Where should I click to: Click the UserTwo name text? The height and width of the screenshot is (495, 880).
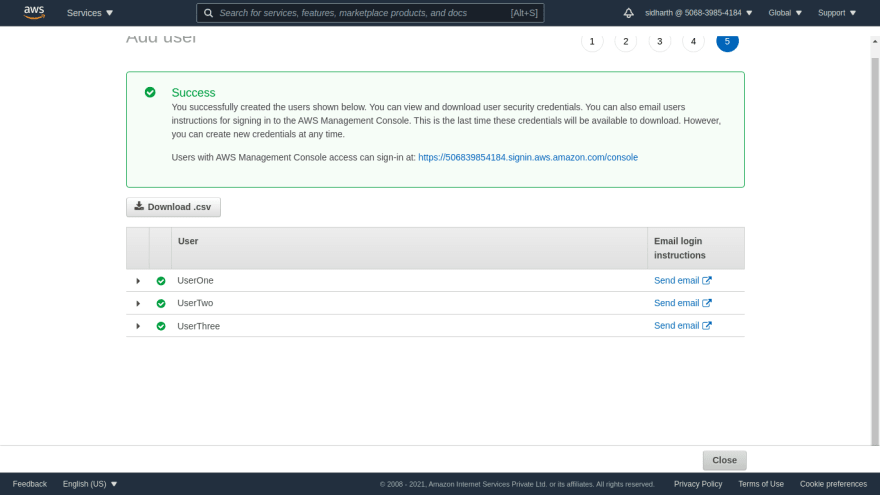[x=195, y=303]
